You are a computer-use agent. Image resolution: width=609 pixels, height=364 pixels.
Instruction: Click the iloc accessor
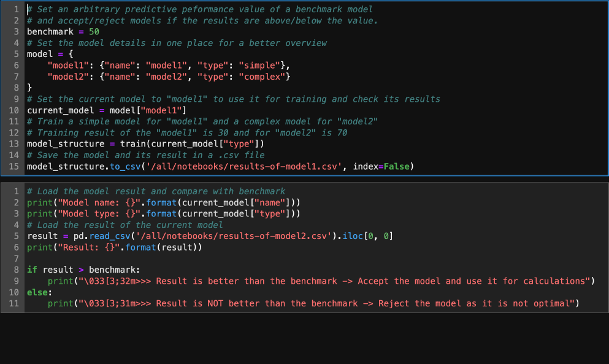coord(352,236)
